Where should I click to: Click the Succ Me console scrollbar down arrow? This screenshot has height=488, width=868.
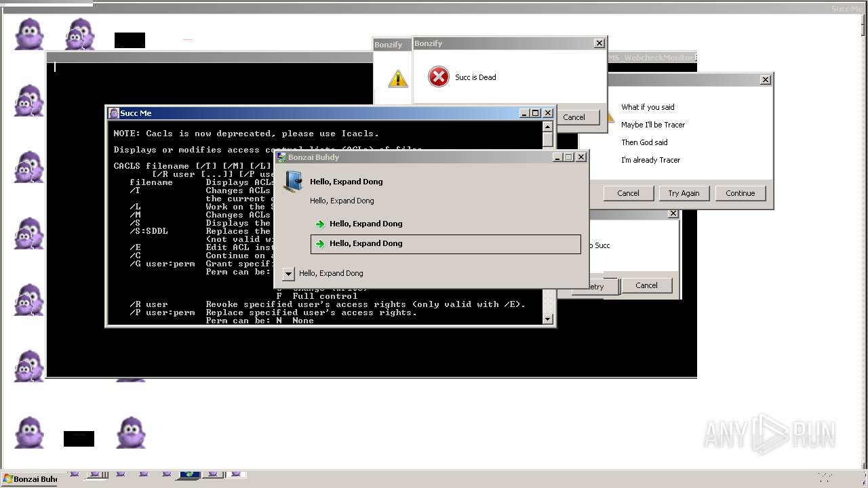(x=548, y=319)
